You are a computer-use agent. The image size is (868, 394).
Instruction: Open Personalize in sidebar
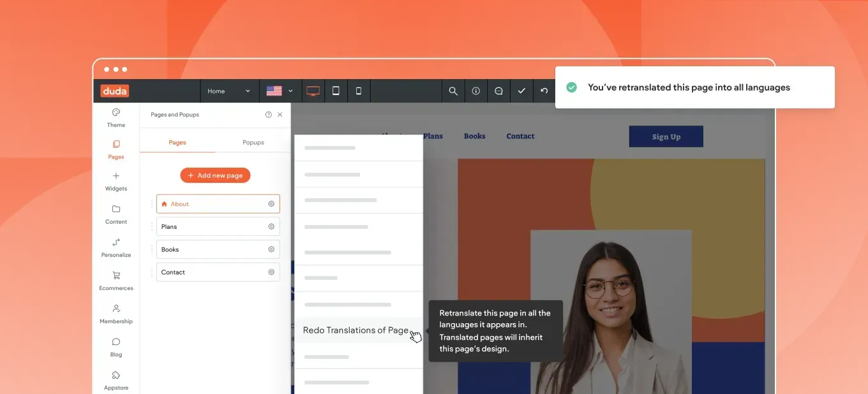116,248
